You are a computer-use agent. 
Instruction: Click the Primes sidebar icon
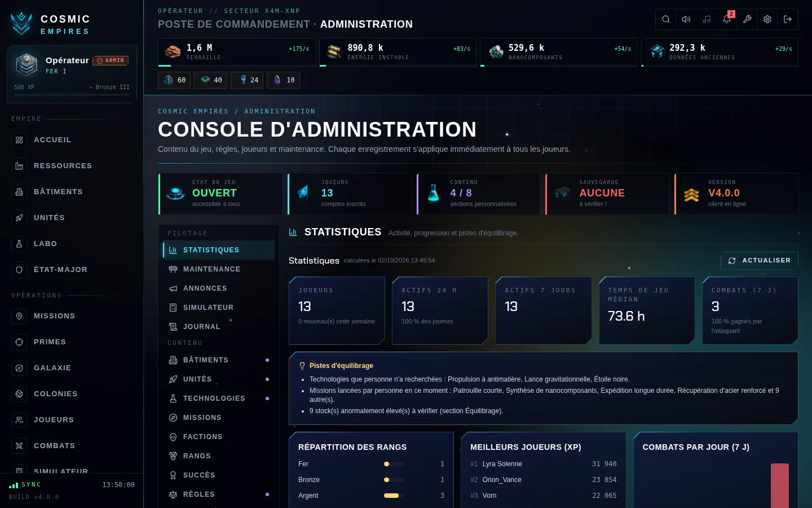[19, 342]
